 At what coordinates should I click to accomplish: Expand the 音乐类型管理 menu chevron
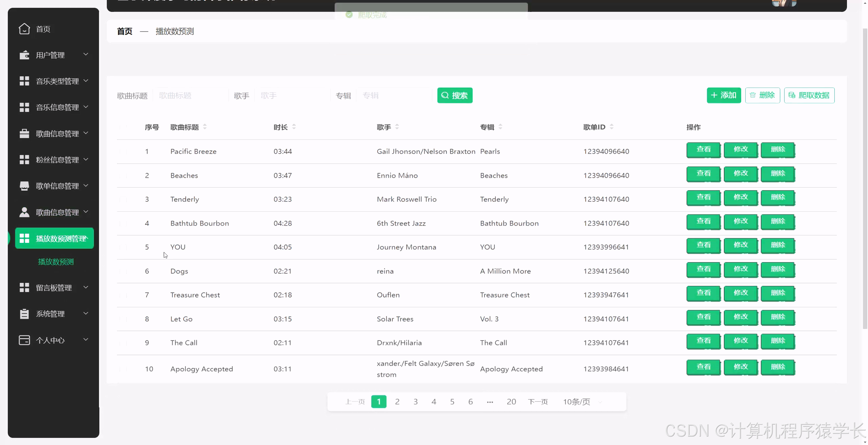pyautogui.click(x=86, y=81)
